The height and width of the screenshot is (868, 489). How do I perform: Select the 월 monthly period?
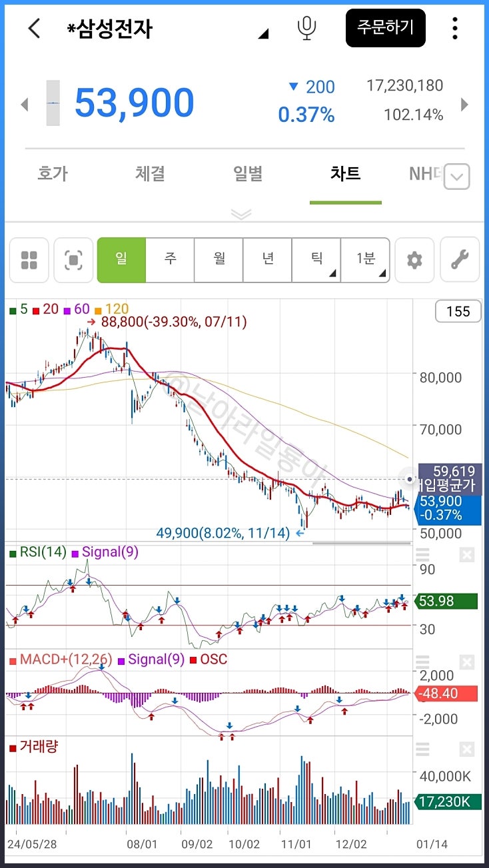tap(219, 260)
